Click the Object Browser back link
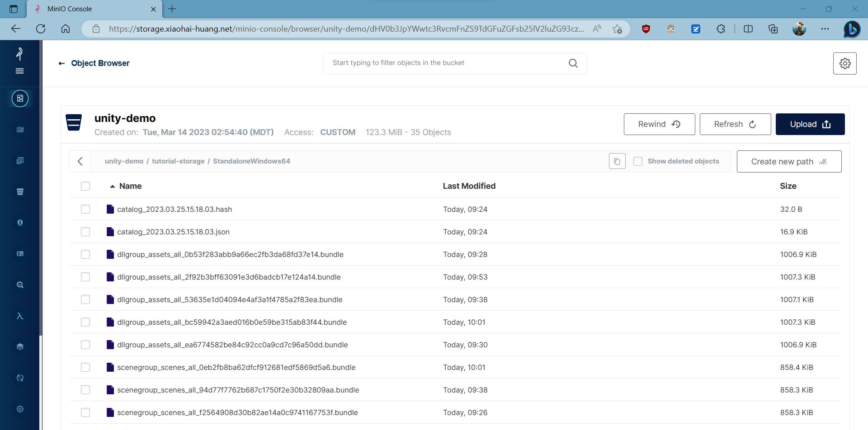 [x=94, y=63]
